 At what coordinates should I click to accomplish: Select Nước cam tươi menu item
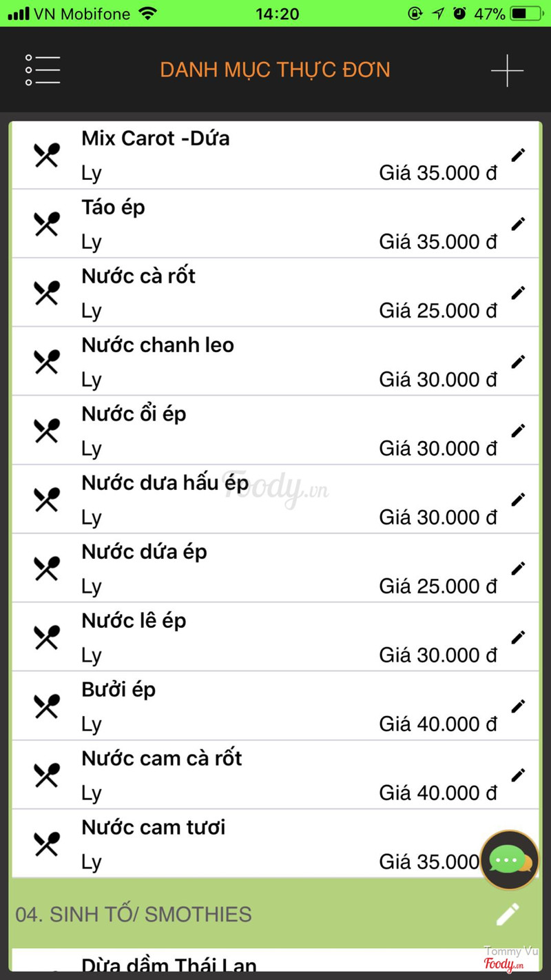point(154,828)
